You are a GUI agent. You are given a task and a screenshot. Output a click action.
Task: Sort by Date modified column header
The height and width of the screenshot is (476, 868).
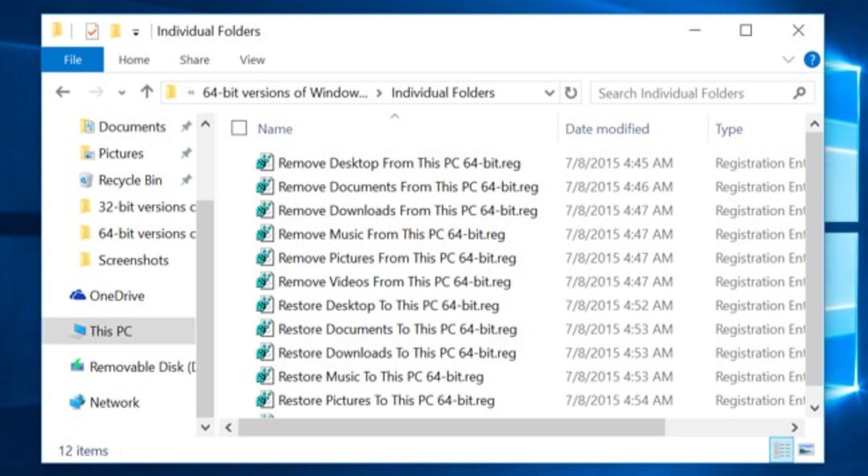click(607, 129)
